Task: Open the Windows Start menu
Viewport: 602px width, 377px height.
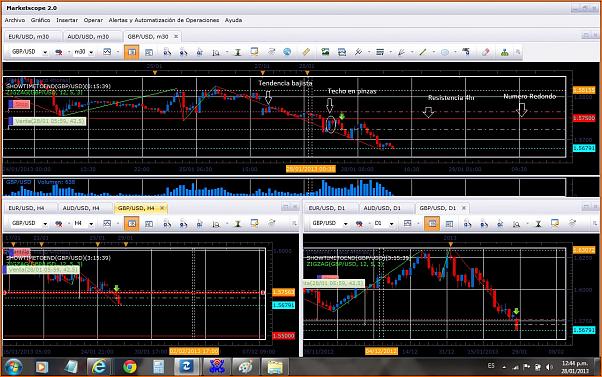Action: [x=13, y=367]
